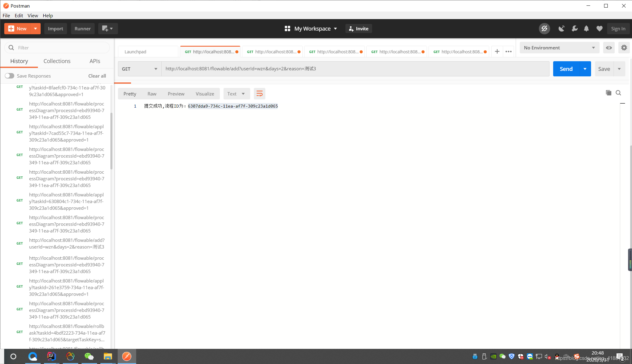
Task: Open the Edit menu
Action: 18,15
